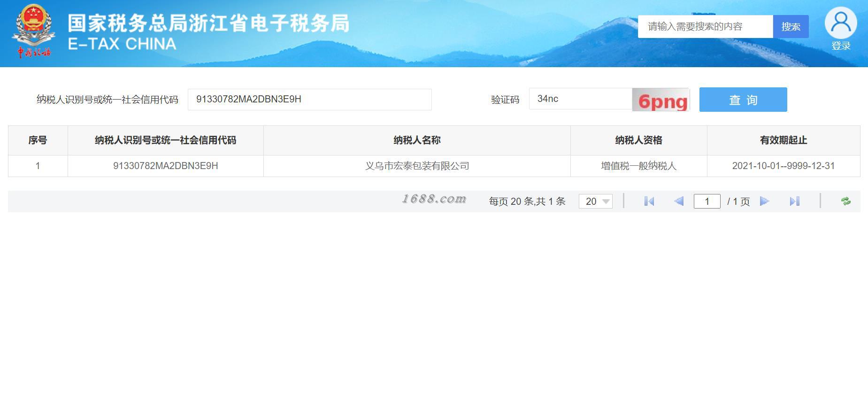Image resolution: width=868 pixels, height=395 pixels.
Task: Click the 有效期起止 column header
Action: [x=784, y=140]
